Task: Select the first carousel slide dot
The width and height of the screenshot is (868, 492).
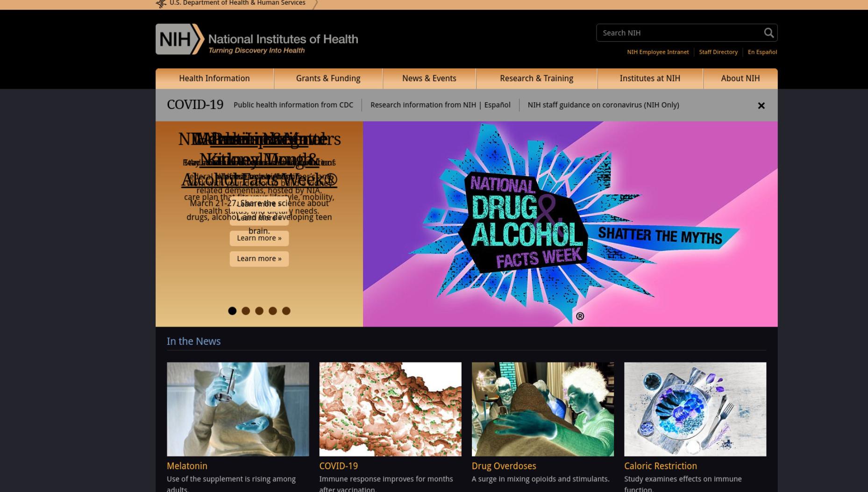Action: [x=232, y=311]
